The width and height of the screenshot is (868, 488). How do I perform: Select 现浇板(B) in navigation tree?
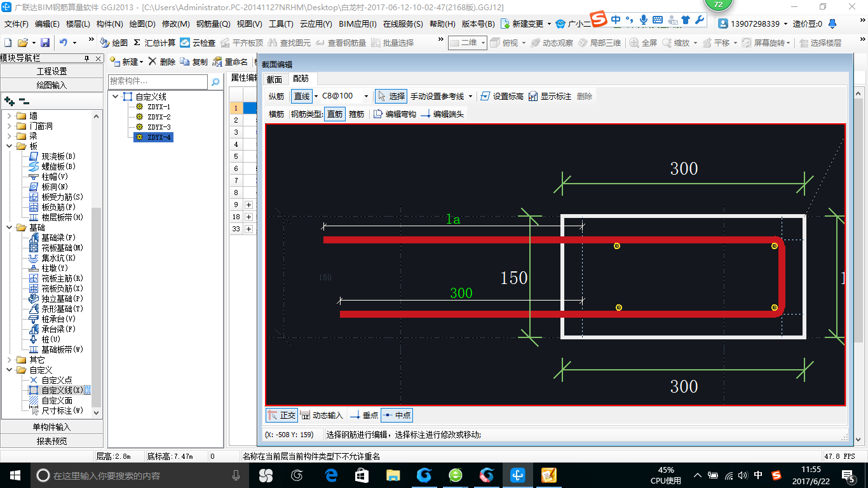pyautogui.click(x=53, y=156)
